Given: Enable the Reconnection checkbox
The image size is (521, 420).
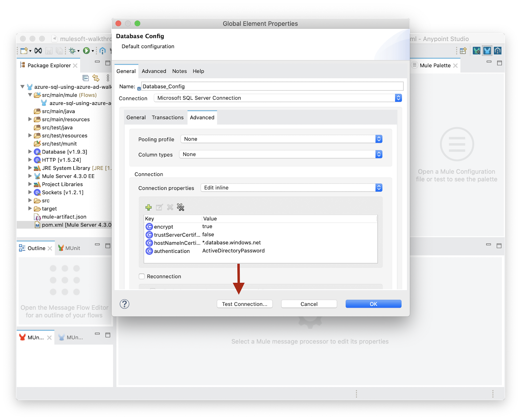Looking at the screenshot, I should [142, 276].
